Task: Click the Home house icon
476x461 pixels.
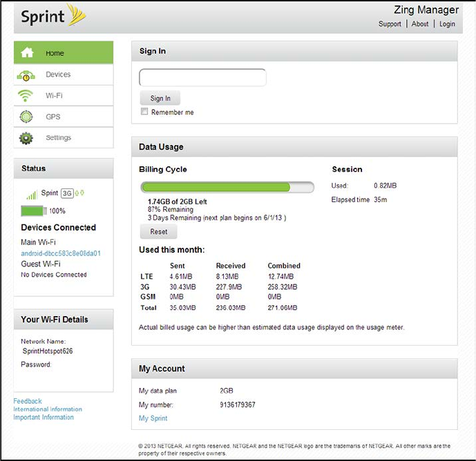Action: [x=27, y=53]
